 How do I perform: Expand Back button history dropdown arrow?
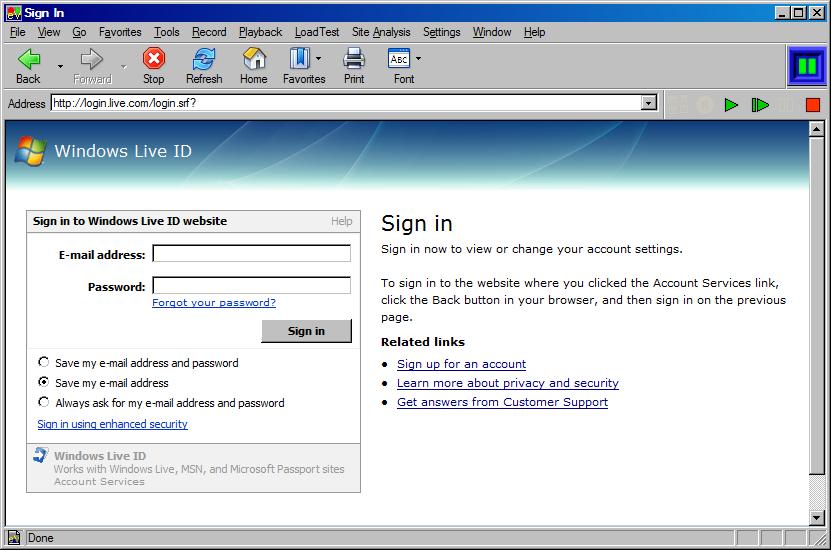pyautogui.click(x=60, y=66)
